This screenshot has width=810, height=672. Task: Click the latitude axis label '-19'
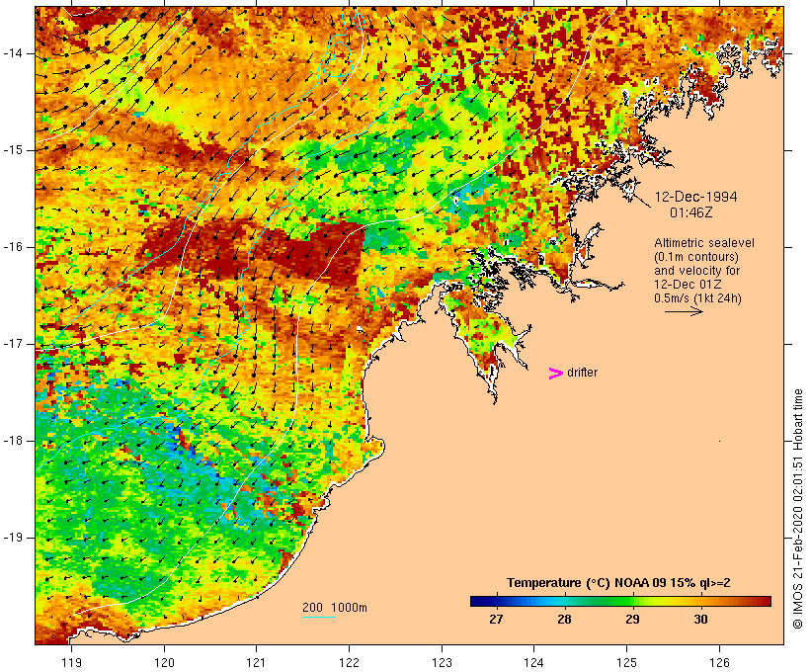click(13, 538)
